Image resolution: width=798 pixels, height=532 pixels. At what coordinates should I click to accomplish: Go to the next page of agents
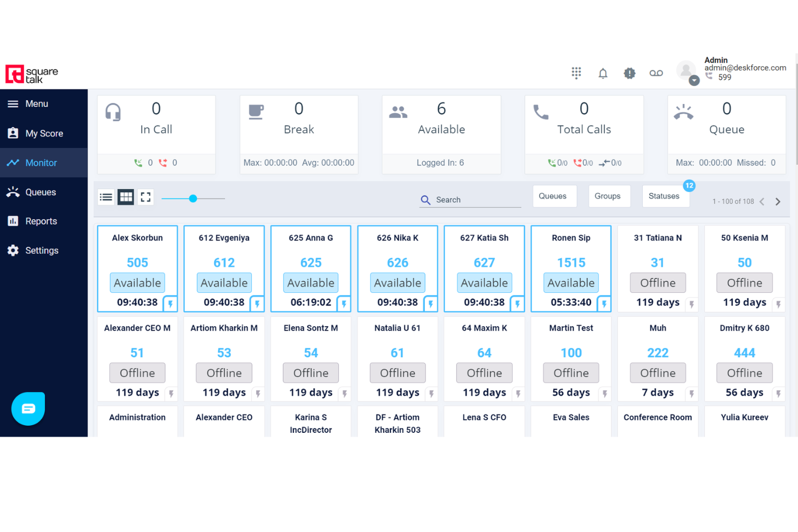(x=778, y=201)
